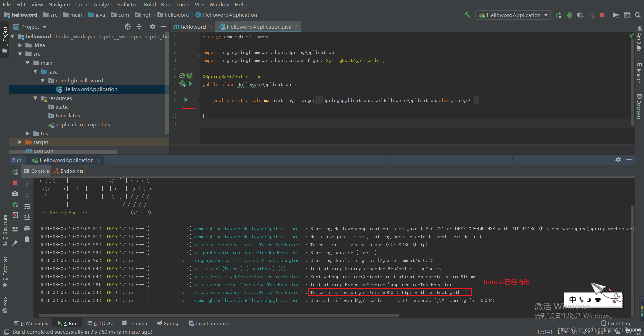This screenshot has width=644, height=336.
Task: Toggle soft-wrap in console
Action: 27,206
